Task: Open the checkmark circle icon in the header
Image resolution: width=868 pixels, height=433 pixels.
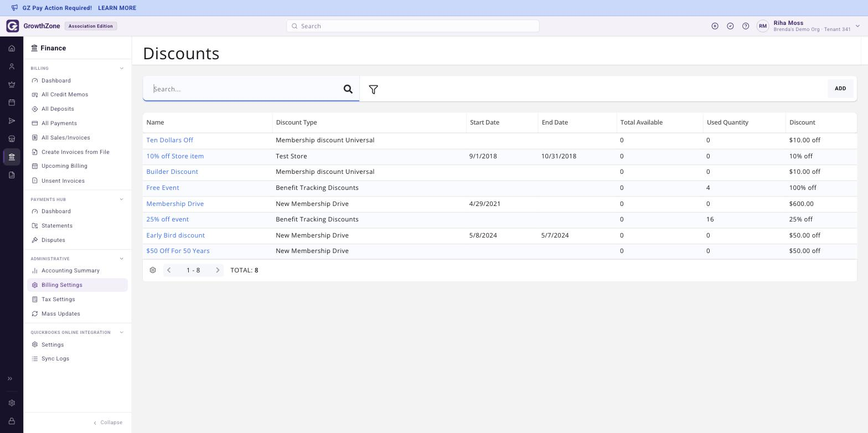Action: coord(730,26)
